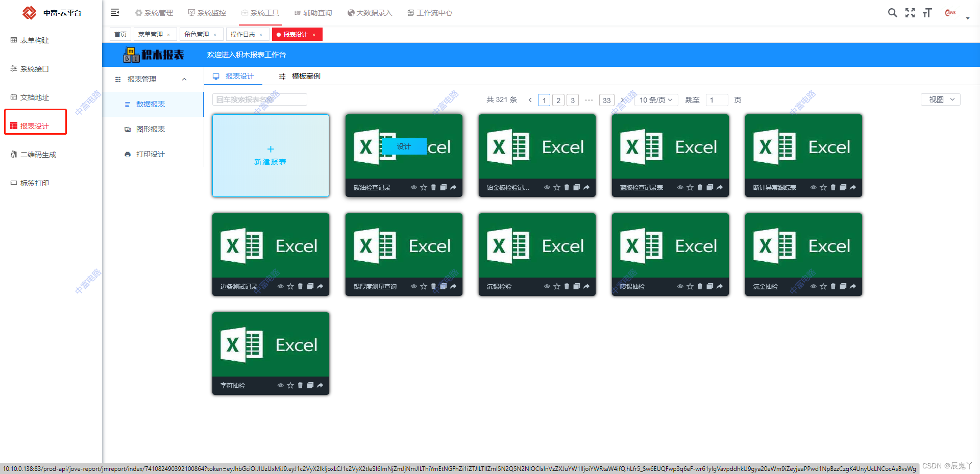Open the 字符抽检 Excel report thumbnail
The height and width of the screenshot is (474, 980).
click(271, 344)
